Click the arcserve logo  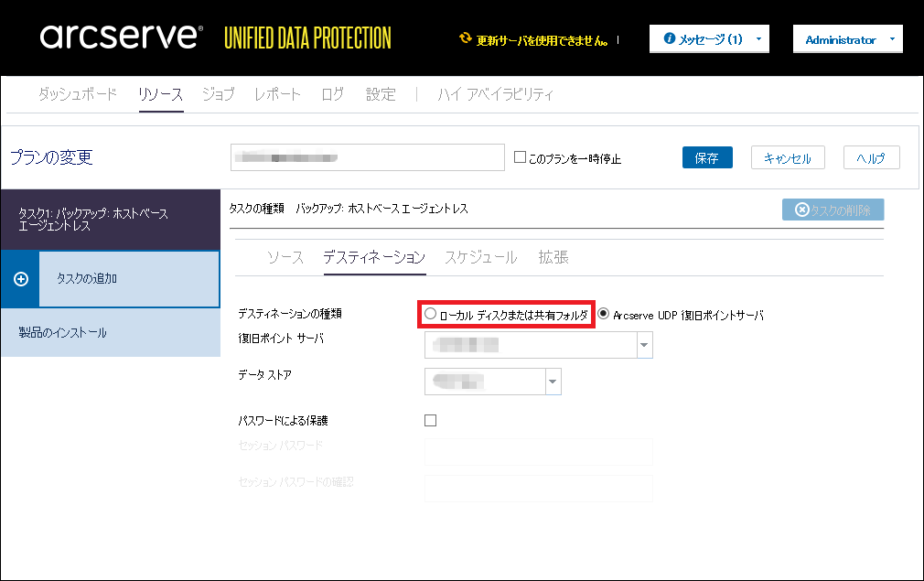(120, 38)
